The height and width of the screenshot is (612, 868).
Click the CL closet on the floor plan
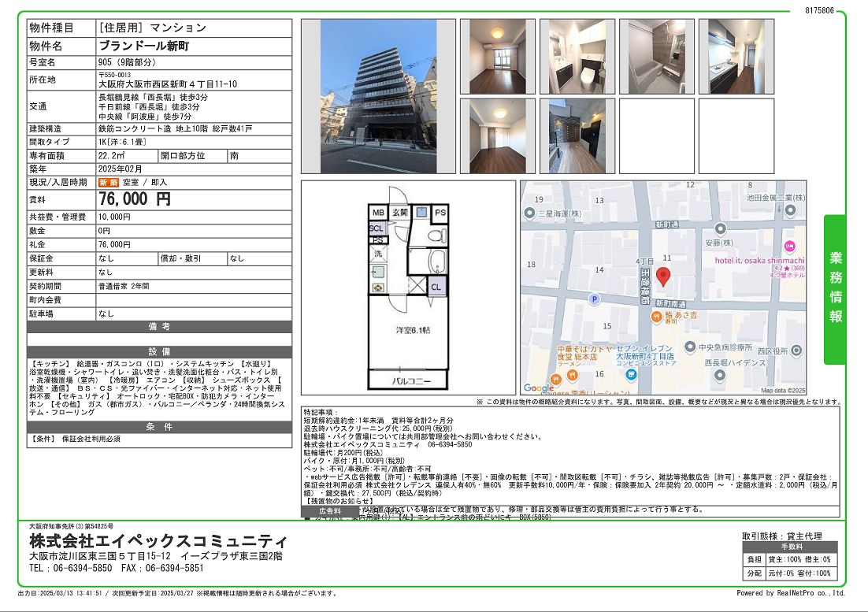click(x=436, y=287)
